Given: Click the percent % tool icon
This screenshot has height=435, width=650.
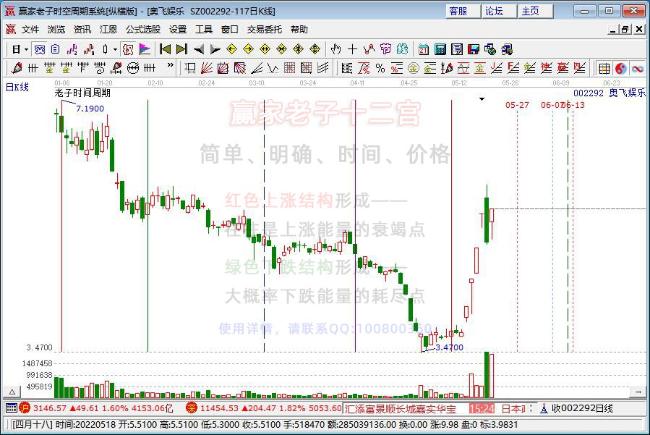Looking at the screenshot, I should click(x=380, y=68).
